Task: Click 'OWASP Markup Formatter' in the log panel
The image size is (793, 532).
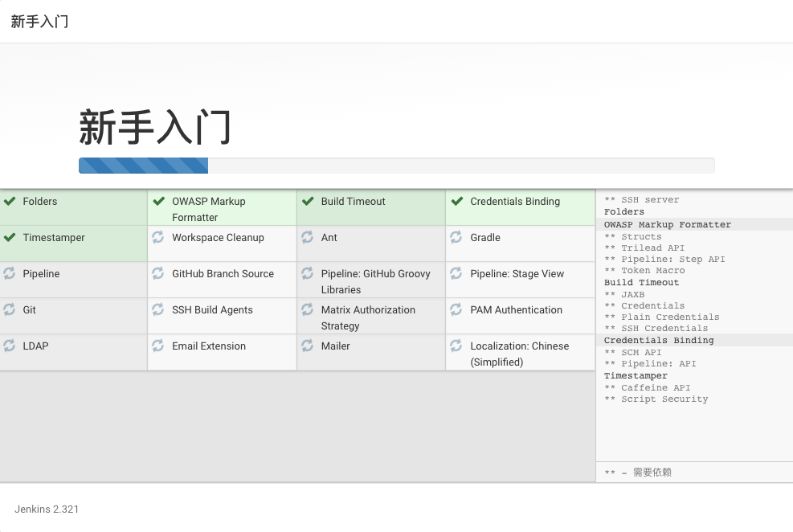Action: coord(668,224)
